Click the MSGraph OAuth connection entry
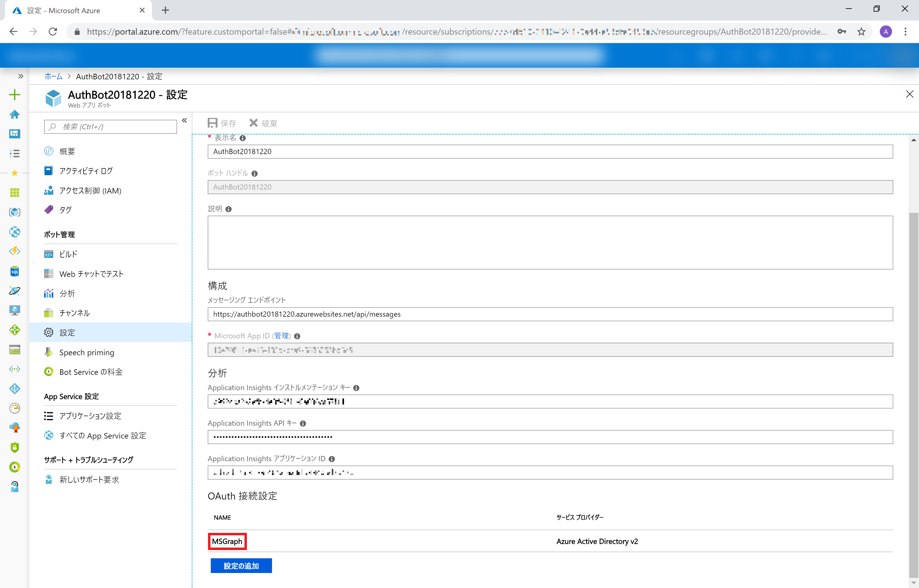 227,541
